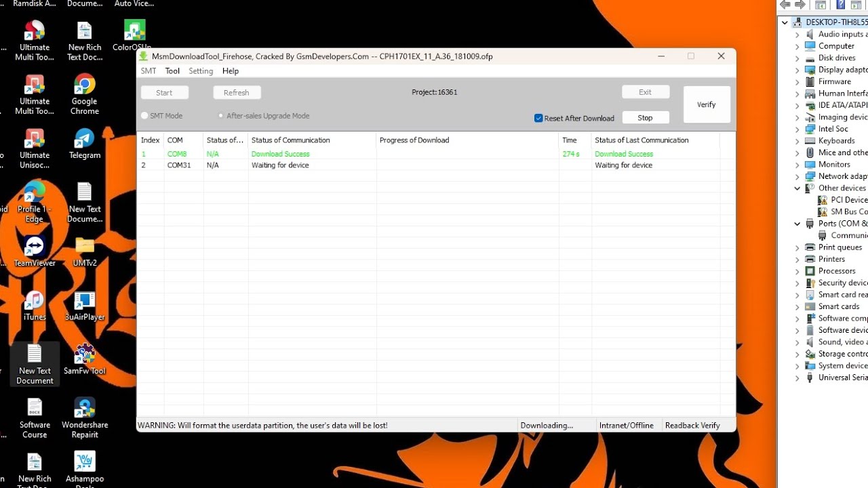
Task: Click the Verify button
Action: tap(707, 104)
